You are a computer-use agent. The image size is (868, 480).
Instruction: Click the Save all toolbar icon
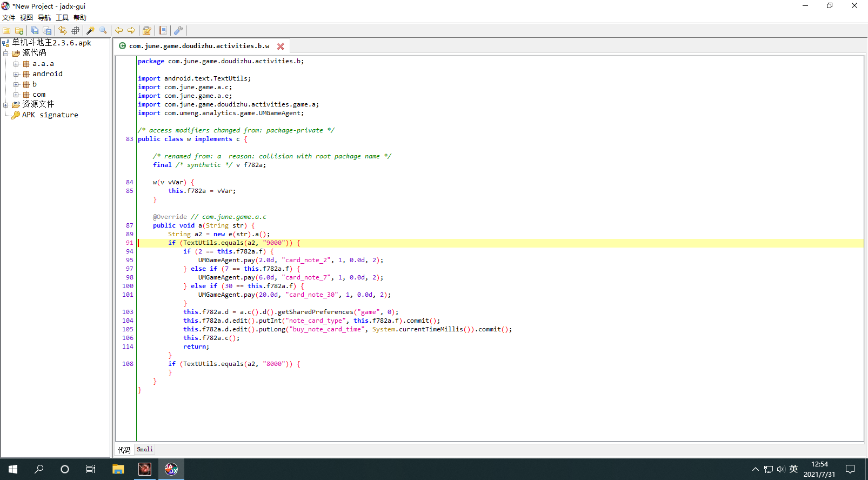pyautogui.click(x=35, y=30)
